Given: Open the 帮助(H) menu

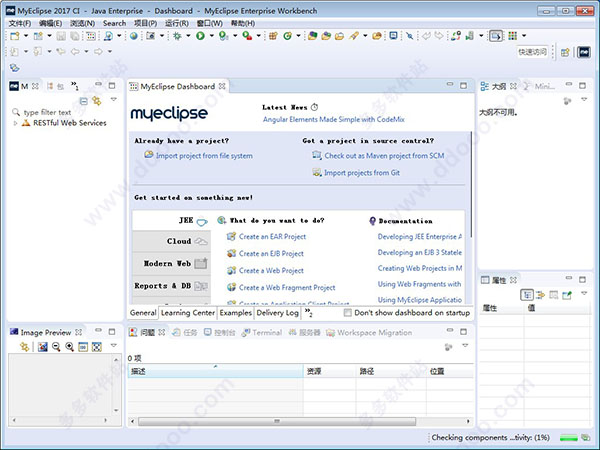Looking at the screenshot, I should 243,23.
